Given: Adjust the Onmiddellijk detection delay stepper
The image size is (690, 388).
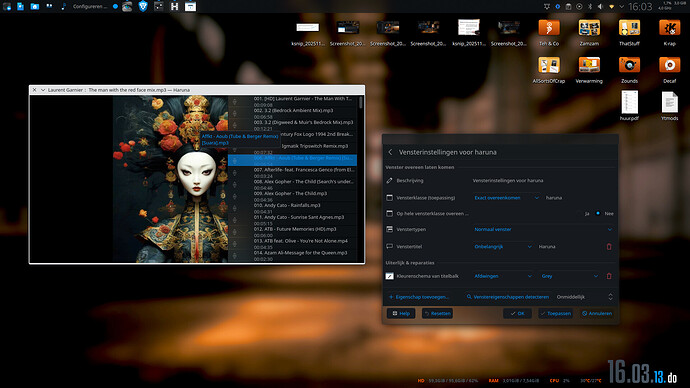Looking at the screenshot, I should pyautogui.click(x=610, y=297).
